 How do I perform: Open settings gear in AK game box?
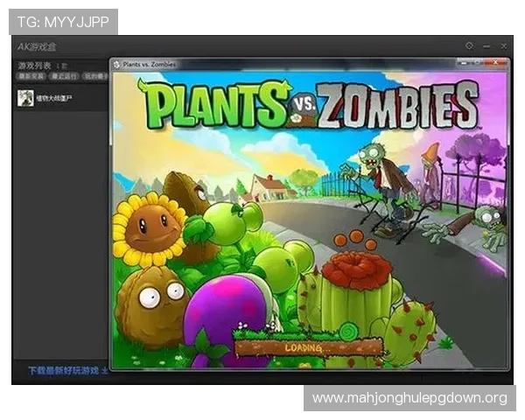(470, 45)
